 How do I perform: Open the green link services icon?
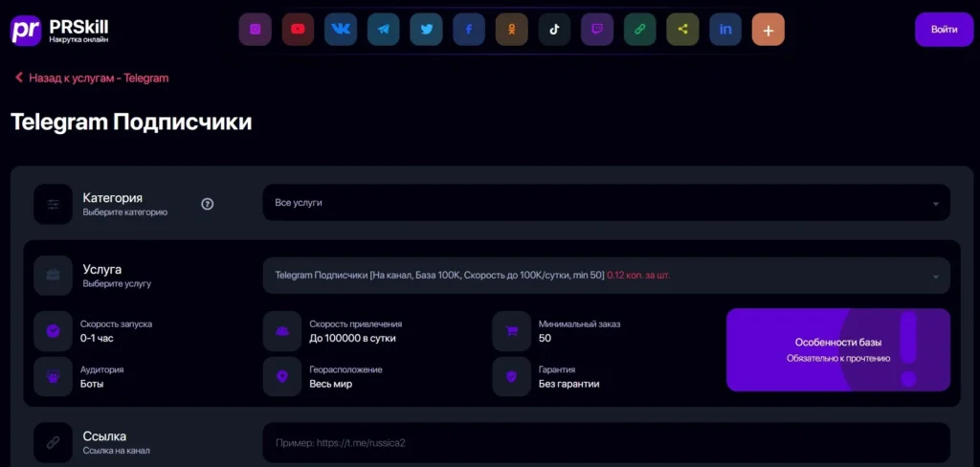point(640,30)
